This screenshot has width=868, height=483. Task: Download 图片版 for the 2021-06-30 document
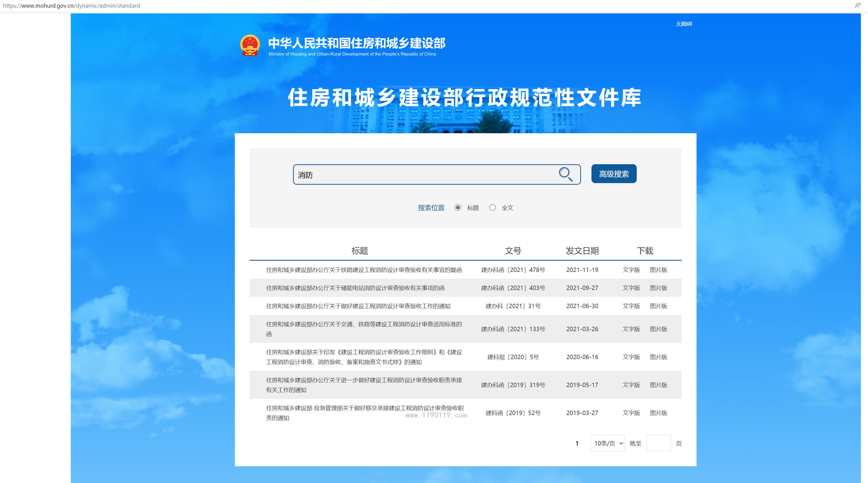[658, 306]
